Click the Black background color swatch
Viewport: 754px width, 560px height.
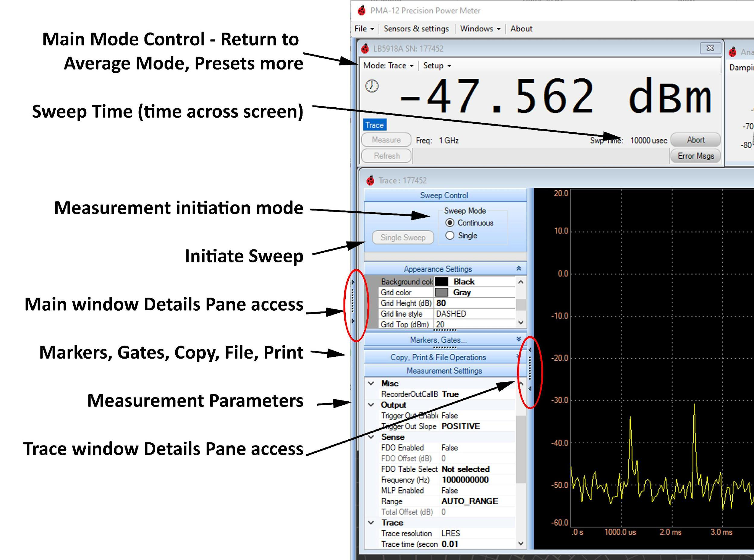click(442, 282)
